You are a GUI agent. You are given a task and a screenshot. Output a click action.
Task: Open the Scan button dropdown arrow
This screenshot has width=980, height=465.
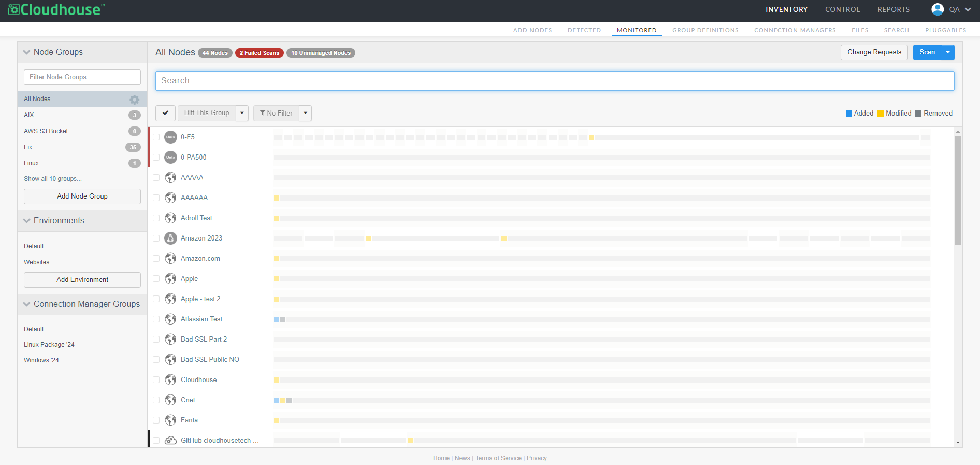point(948,52)
